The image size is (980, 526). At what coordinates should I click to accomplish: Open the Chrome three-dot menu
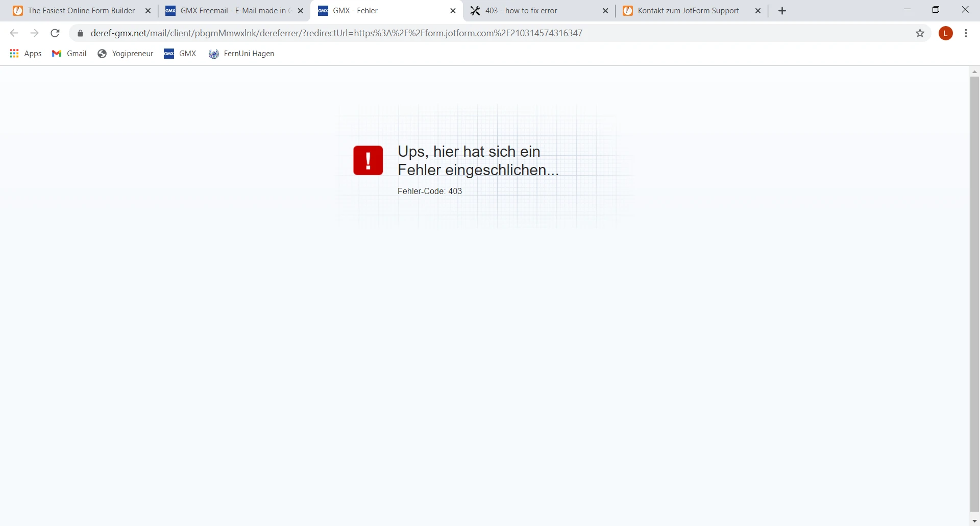[966, 33]
